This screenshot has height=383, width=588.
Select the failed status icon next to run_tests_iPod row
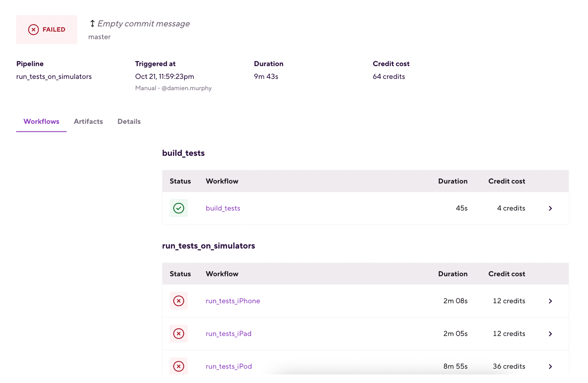click(178, 366)
